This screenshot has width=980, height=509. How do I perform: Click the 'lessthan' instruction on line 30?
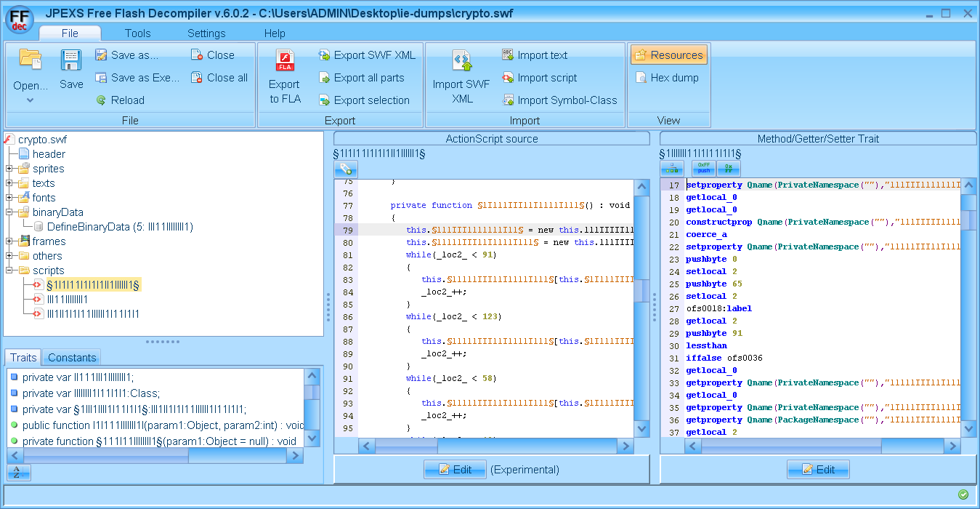pos(706,345)
